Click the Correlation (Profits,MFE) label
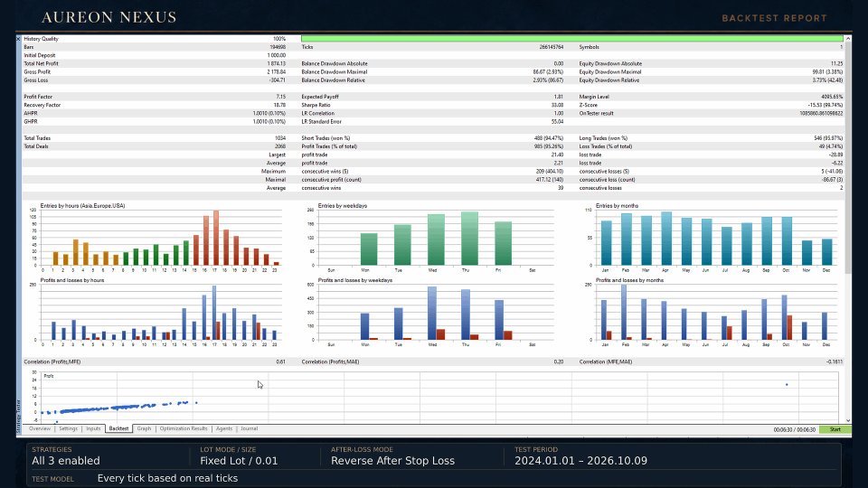Viewport: 868px width, 488px height. [52, 361]
